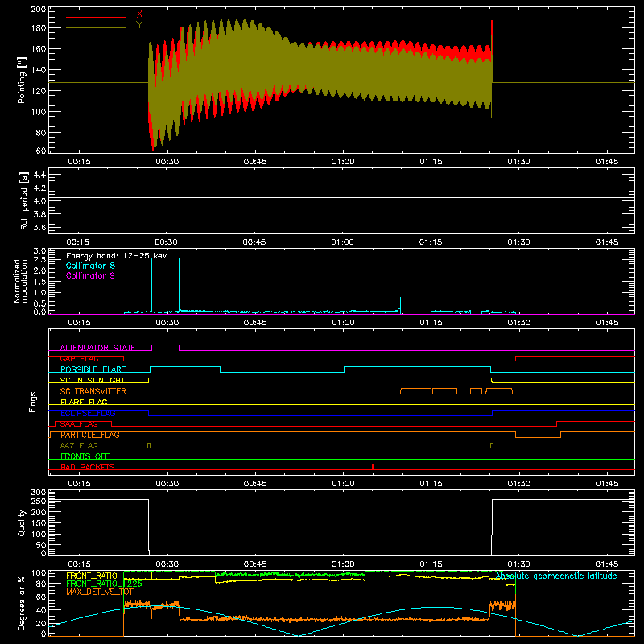
Task: Click the 'Degrees or %' axis title
Action: [22, 603]
